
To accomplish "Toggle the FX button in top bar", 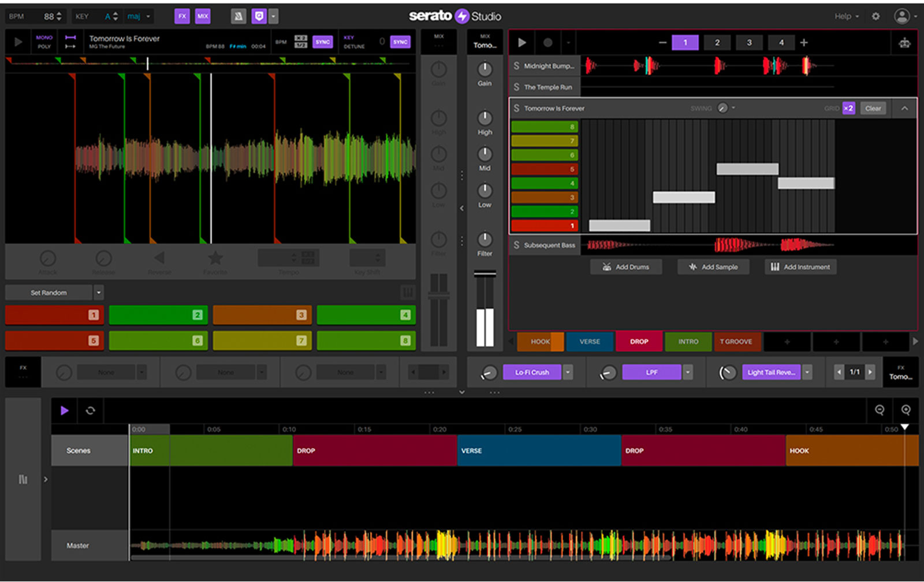I will pyautogui.click(x=182, y=16).
